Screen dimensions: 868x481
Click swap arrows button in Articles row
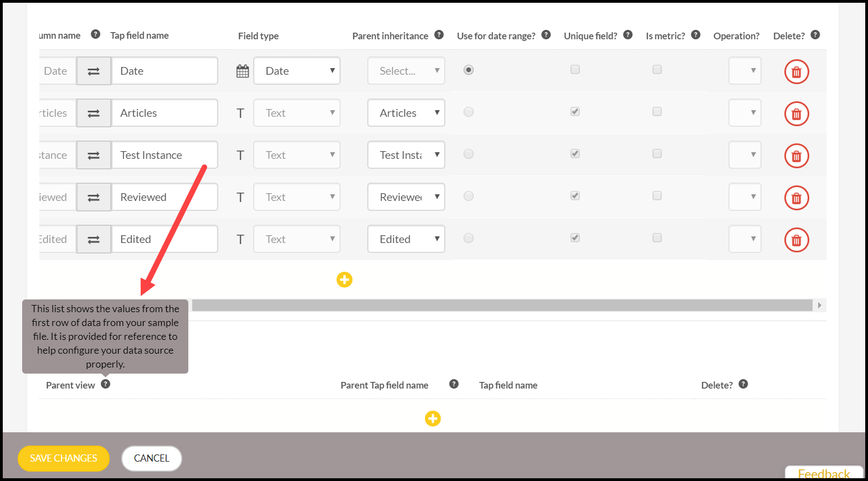(x=94, y=113)
